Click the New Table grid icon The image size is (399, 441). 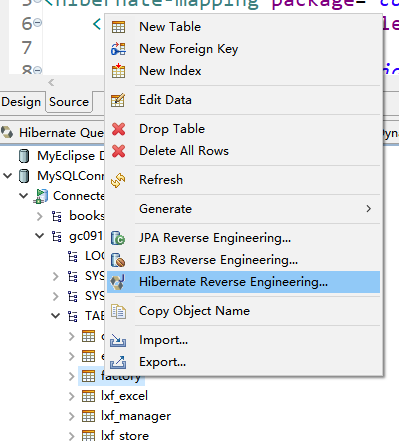(118, 27)
